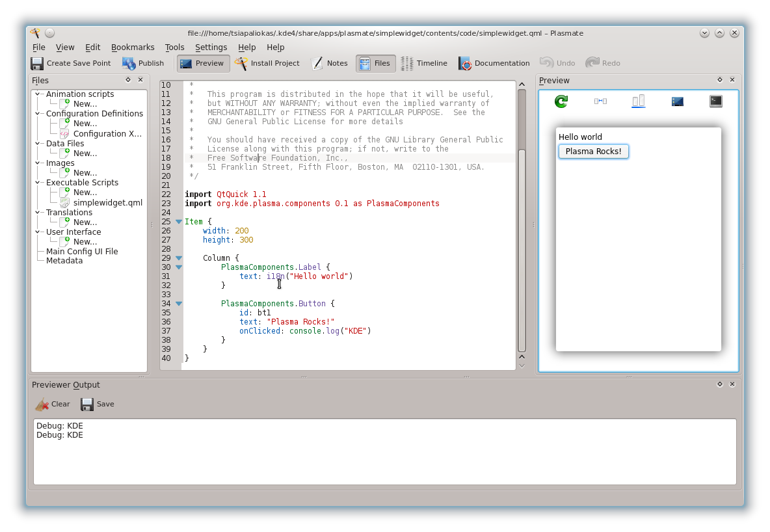Image resolution: width=770 pixels, height=532 pixels.
Task: Click the green refresh icon in Preview
Action: [x=561, y=101]
